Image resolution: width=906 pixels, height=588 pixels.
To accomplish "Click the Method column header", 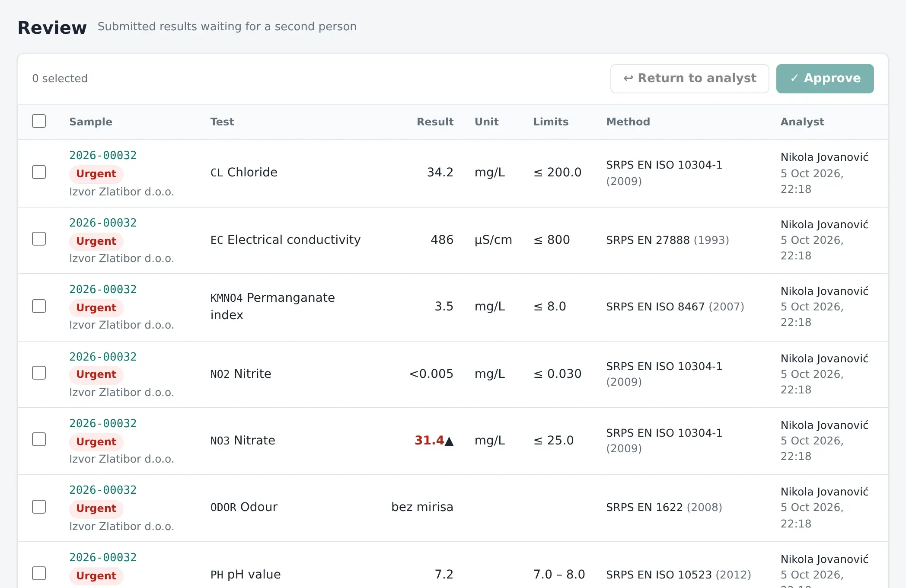I will point(628,122).
